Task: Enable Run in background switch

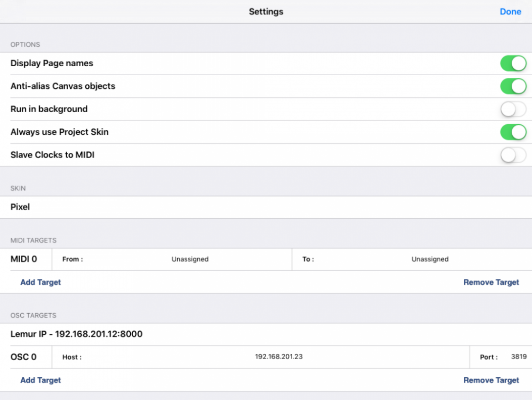Action: tap(513, 109)
